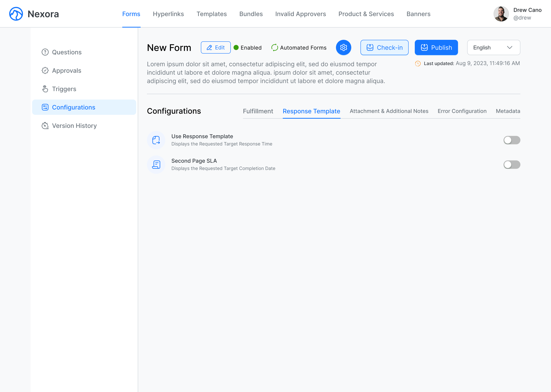Click the Edit button next to New Form
Image resolution: width=551 pixels, height=392 pixels.
click(216, 47)
